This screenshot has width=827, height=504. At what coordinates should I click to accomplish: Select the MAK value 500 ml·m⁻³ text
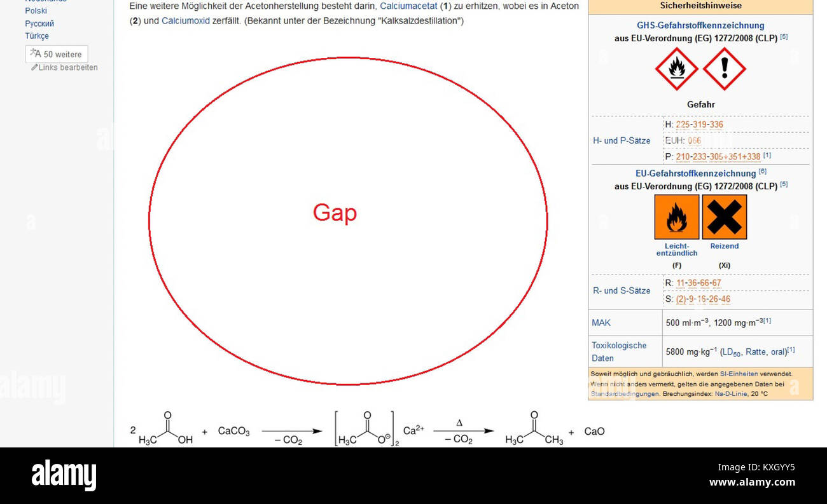click(687, 323)
